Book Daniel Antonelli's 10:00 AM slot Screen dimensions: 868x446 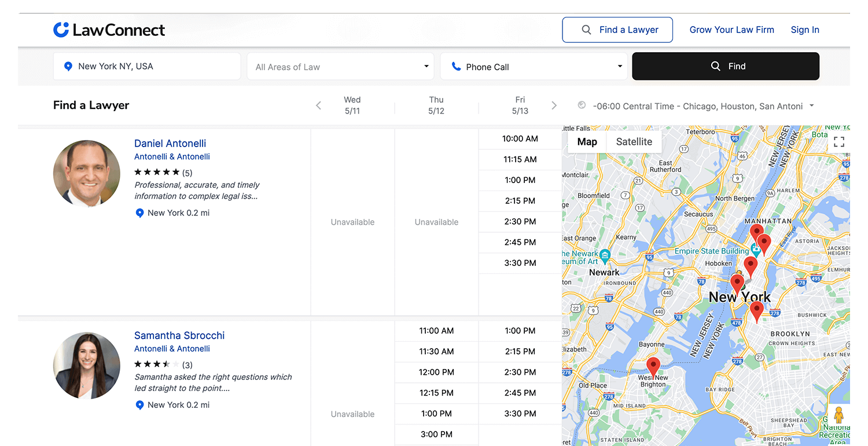[x=520, y=139]
